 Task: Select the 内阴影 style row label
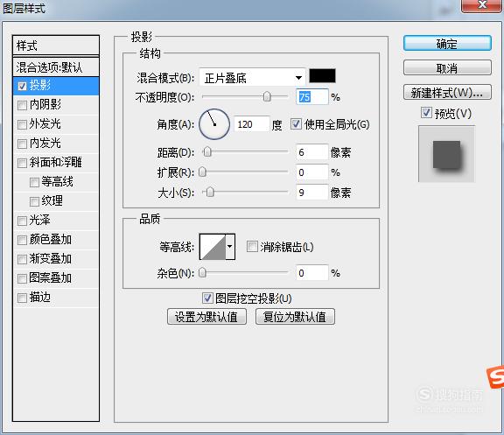click(45, 104)
